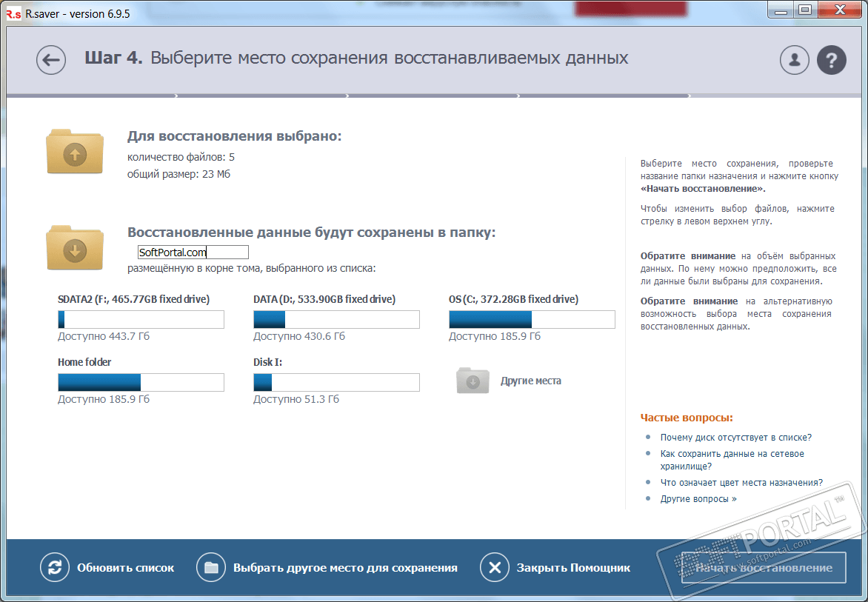This screenshot has height=602, width=868.
Task: Click text 'Доступно 430.6 Гб'
Action: tap(299, 336)
